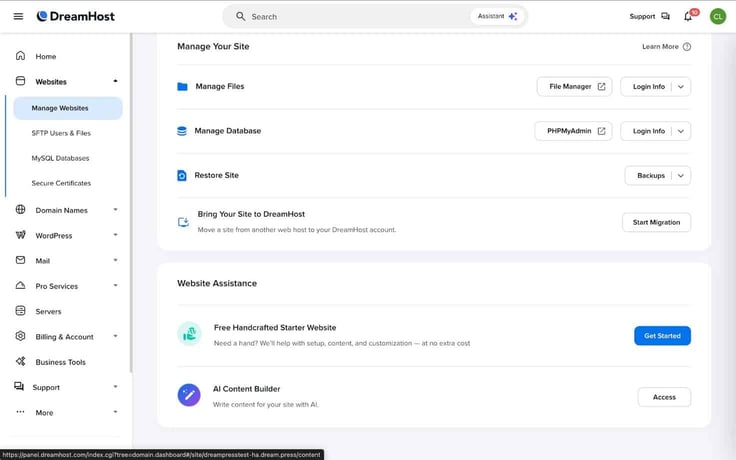Expand the sidebar Support section
The height and width of the screenshot is (460, 736).
115,387
